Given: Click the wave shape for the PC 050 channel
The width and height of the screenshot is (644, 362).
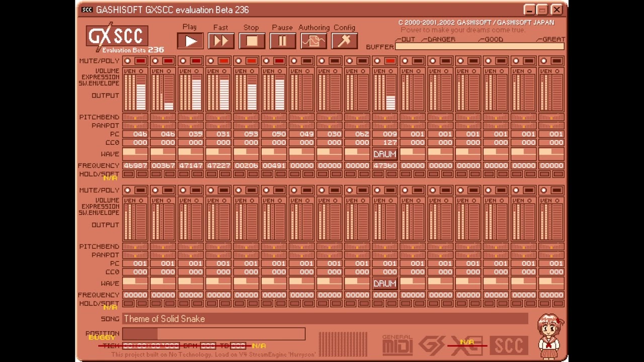Looking at the screenshot, I should coord(274,154).
